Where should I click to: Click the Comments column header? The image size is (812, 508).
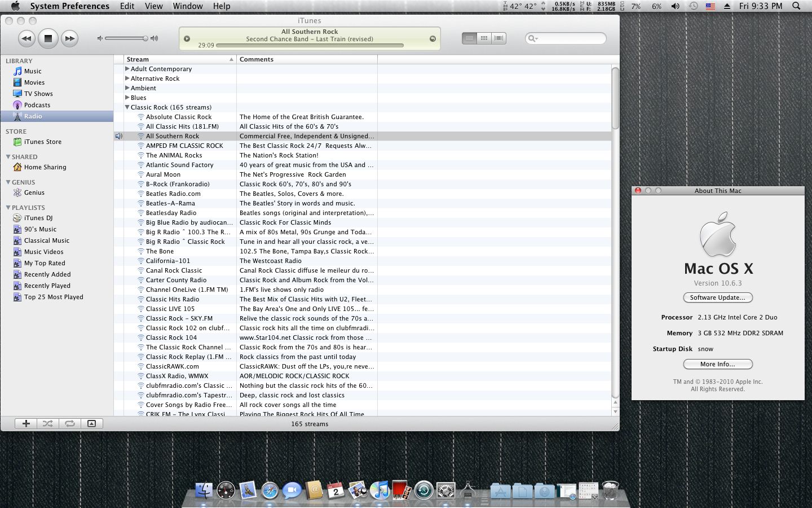[x=307, y=59]
